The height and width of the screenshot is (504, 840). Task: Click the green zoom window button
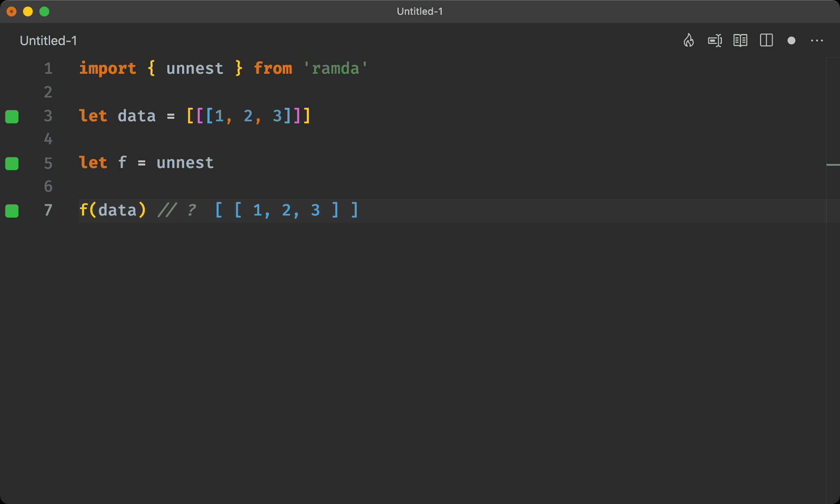point(44,11)
